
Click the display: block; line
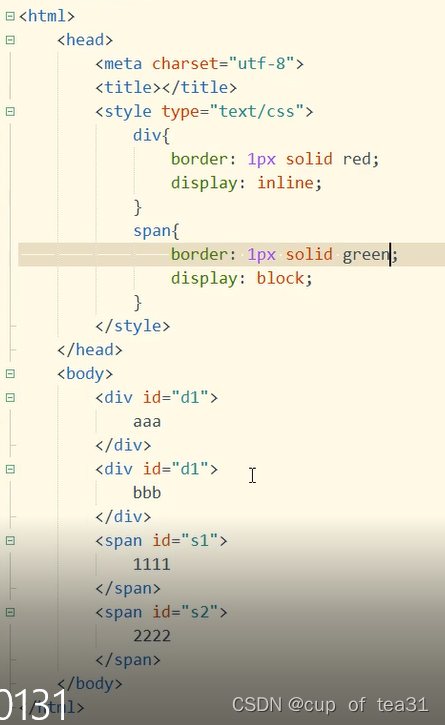click(x=242, y=278)
